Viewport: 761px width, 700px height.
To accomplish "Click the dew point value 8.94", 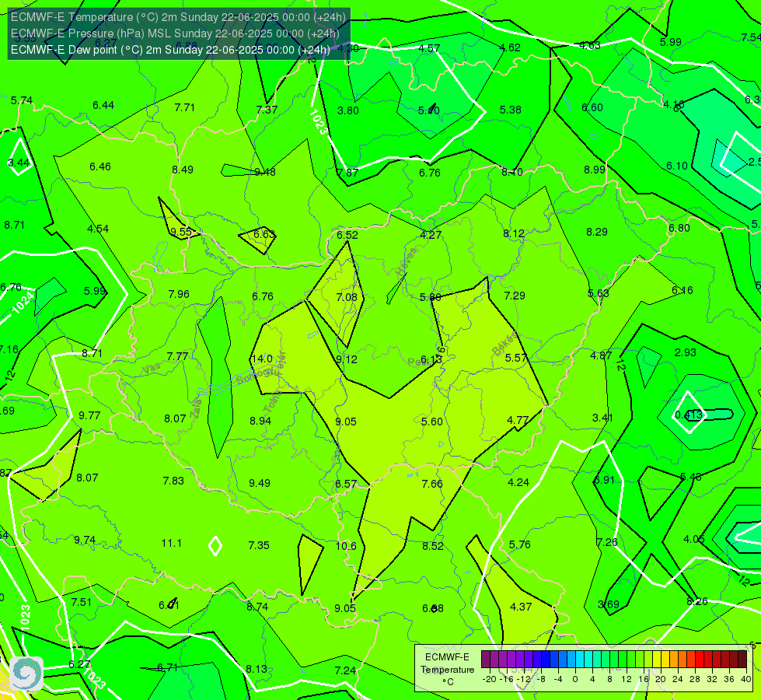I will click(x=260, y=421).
